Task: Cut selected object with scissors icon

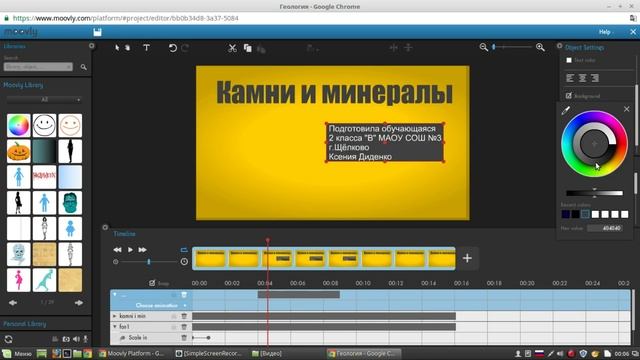Action: tap(232, 48)
